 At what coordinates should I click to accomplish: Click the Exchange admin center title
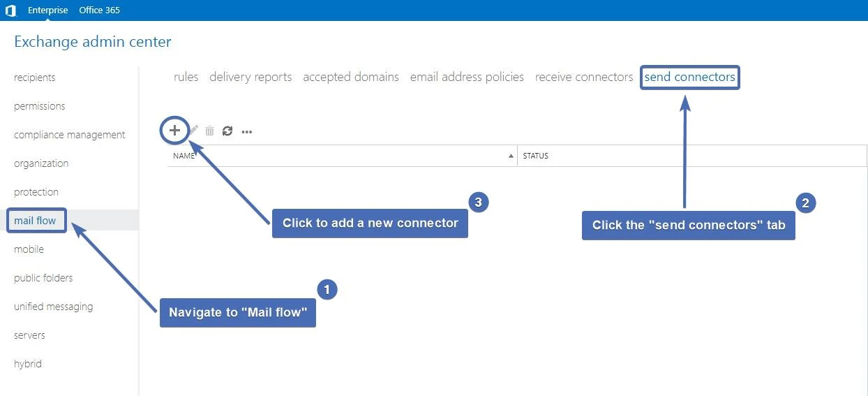pyautogui.click(x=93, y=42)
